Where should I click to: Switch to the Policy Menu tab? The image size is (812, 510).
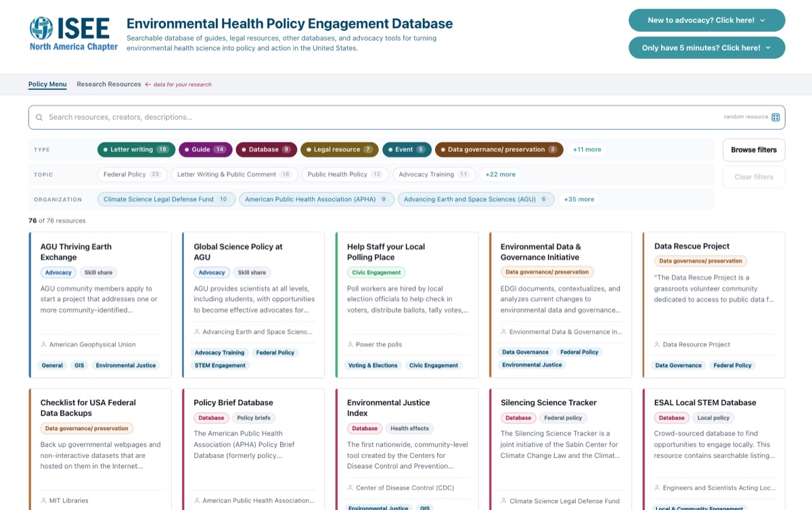pyautogui.click(x=47, y=85)
